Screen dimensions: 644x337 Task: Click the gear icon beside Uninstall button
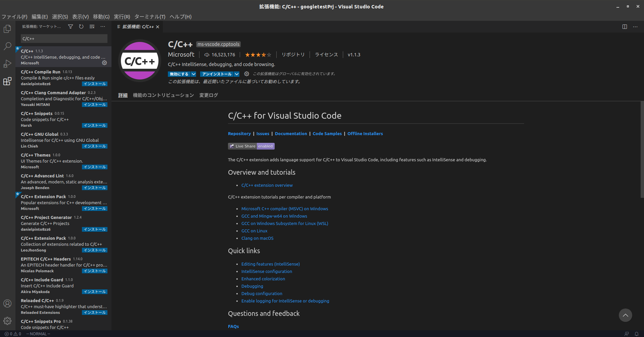tap(247, 74)
